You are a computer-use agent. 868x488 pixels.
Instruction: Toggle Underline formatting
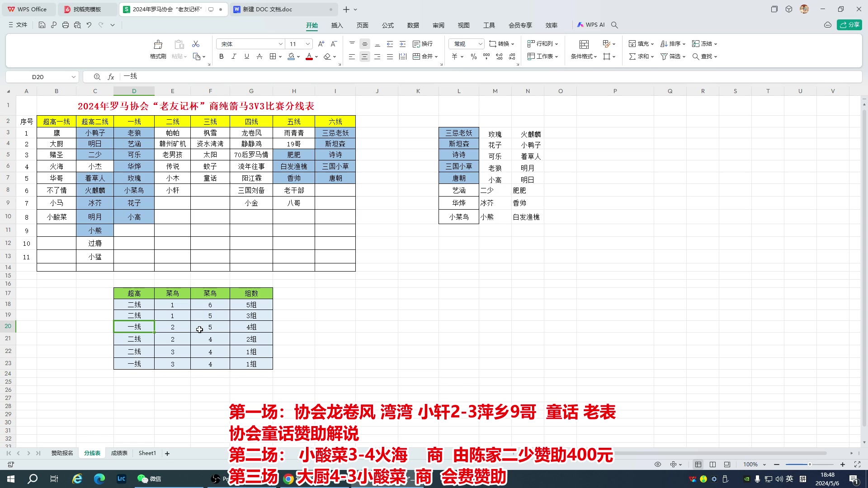pos(246,56)
